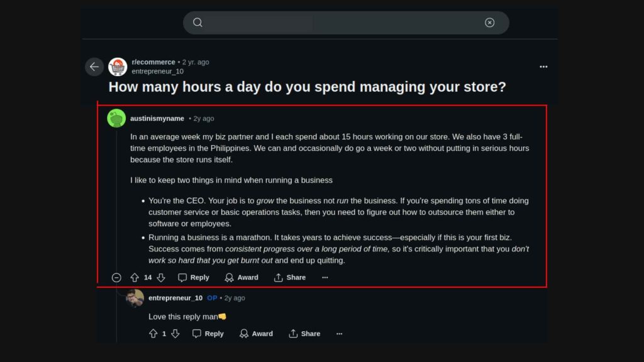The height and width of the screenshot is (362, 644).
Task: Open austinismyname's user profile
Action: pos(157,118)
